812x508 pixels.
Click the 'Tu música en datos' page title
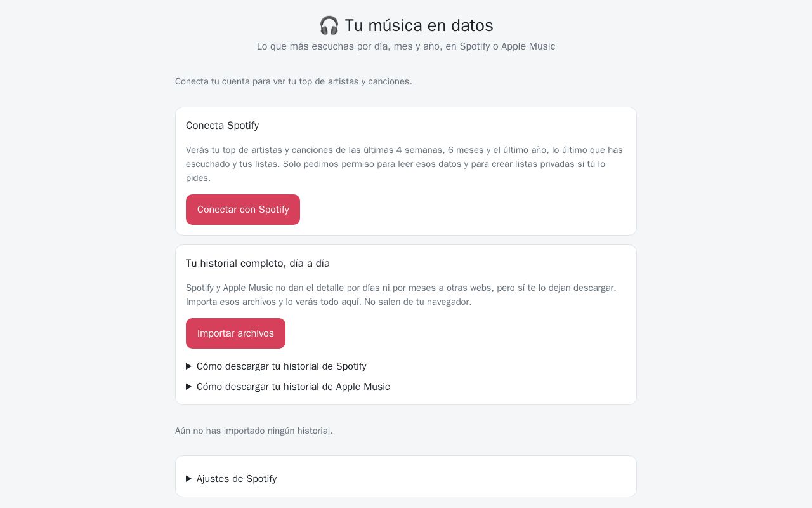click(419, 25)
